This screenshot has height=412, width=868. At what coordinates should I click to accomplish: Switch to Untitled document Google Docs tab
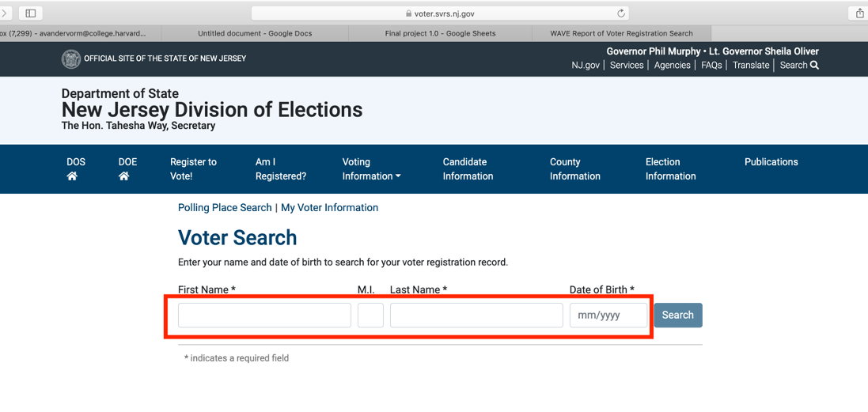255,33
